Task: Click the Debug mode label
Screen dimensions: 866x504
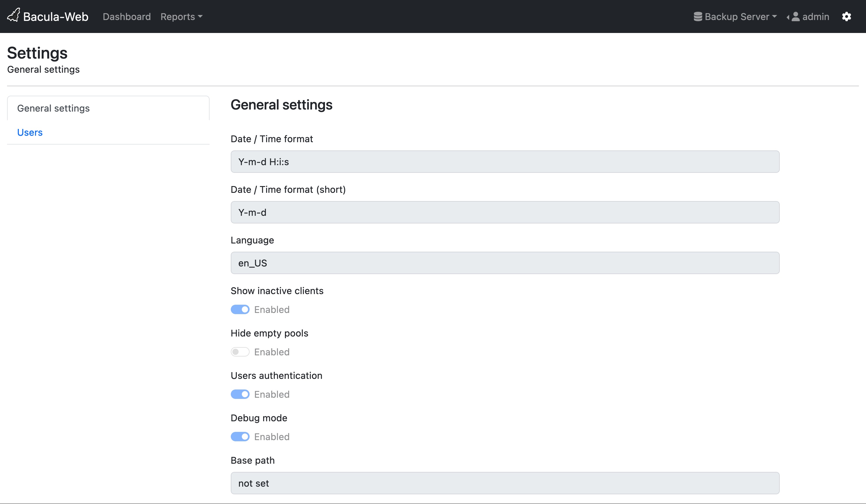Action: click(259, 418)
